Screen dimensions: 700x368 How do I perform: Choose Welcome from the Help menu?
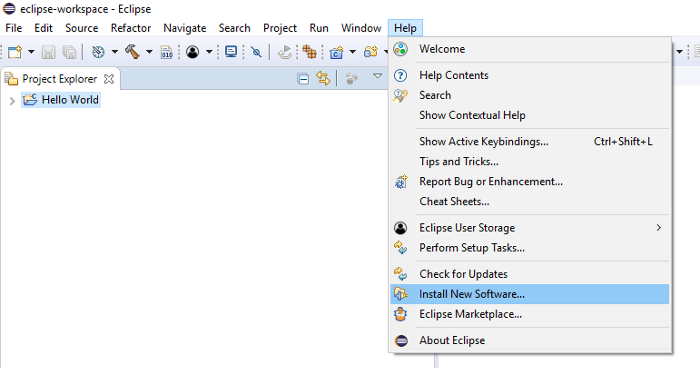[529, 49]
